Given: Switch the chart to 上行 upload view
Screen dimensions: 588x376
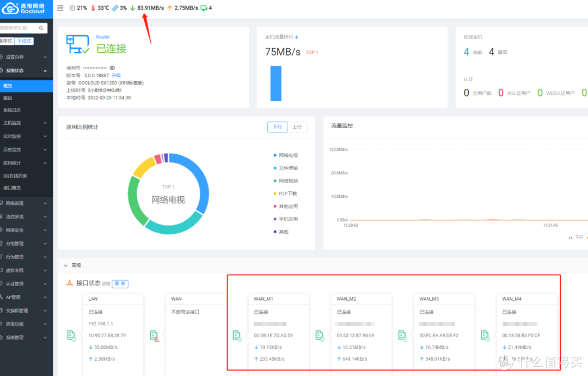Looking at the screenshot, I should 297,127.
